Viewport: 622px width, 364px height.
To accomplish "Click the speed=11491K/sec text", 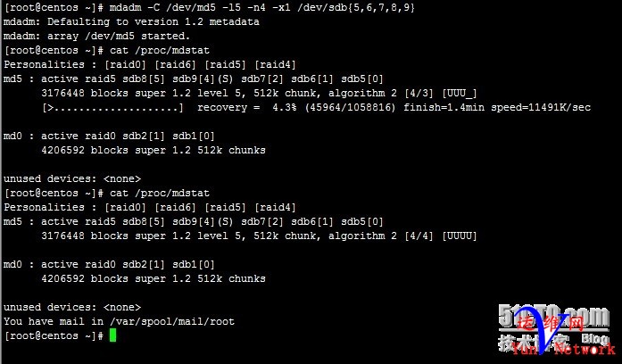I will pos(541,107).
